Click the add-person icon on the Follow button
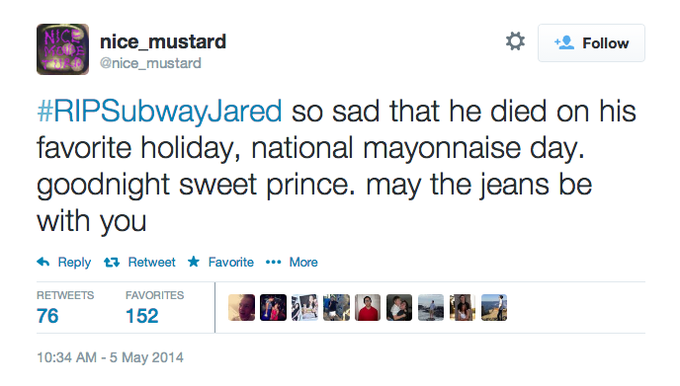This screenshot has height=386, width=680. click(564, 43)
